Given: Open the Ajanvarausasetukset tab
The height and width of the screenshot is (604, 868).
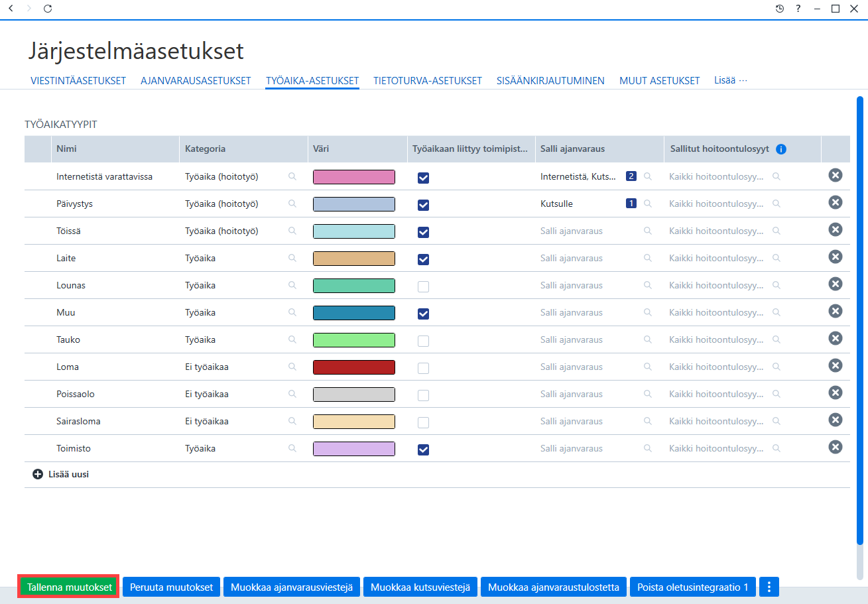Looking at the screenshot, I should coord(196,81).
